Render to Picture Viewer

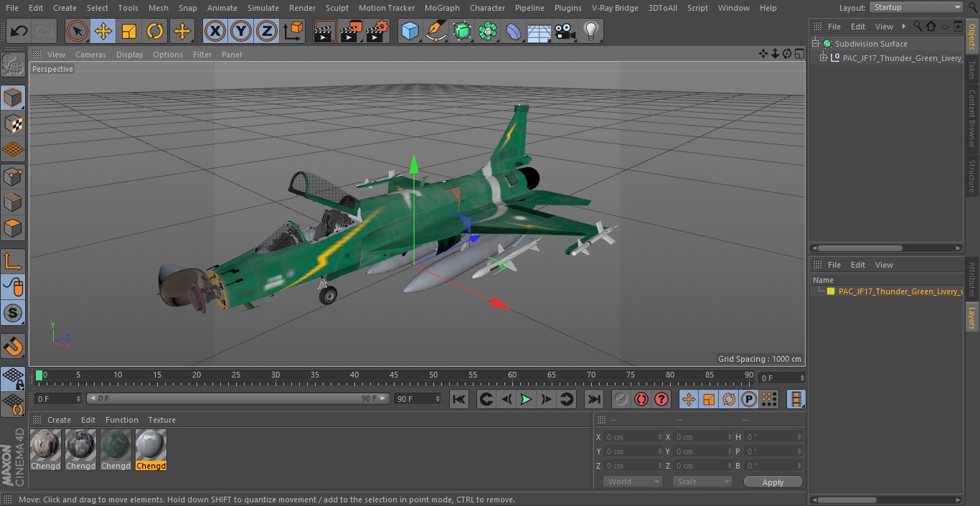click(351, 31)
